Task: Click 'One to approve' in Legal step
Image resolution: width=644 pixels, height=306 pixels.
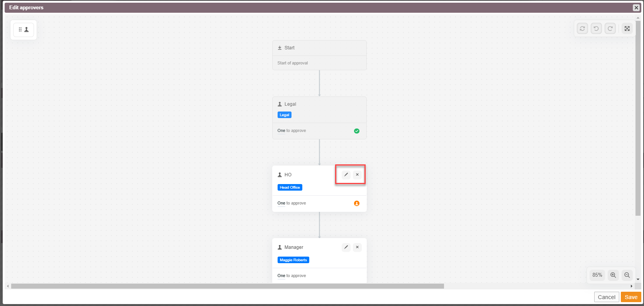Action: click(x=291, y=130)
